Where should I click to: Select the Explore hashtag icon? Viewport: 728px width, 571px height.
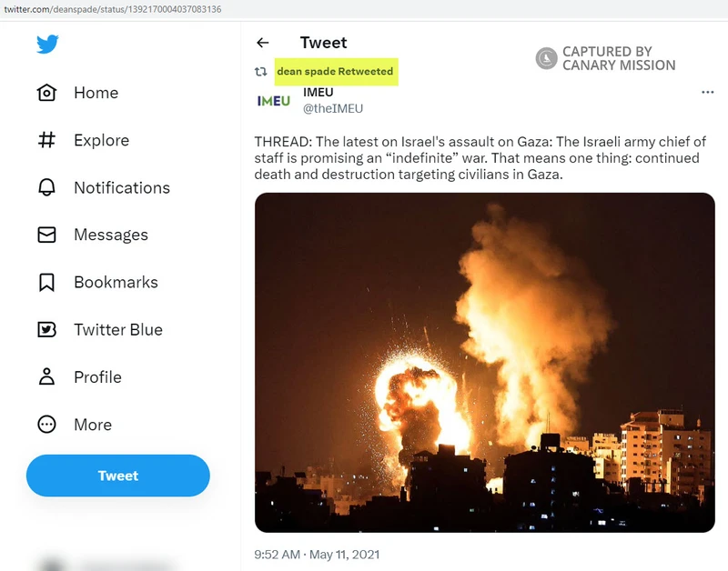click(46, 140)
